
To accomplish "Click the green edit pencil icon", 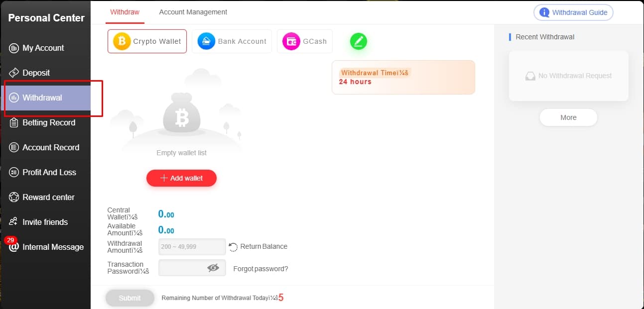I will 358,41.
